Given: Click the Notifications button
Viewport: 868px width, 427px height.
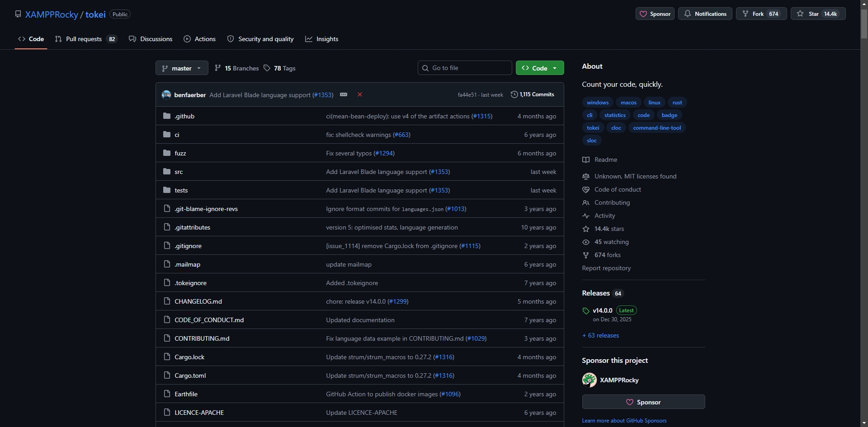Looking at the screenshot, I should [705, 14].
